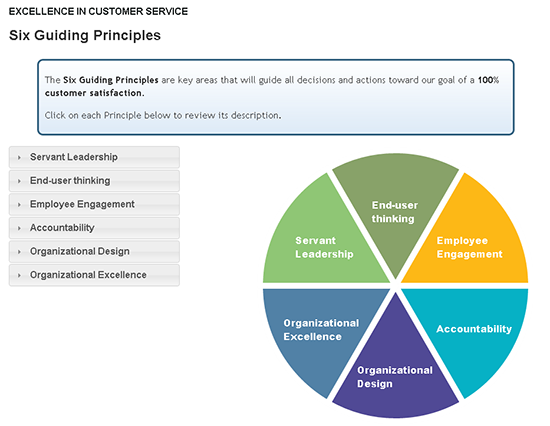Open the Organizational Design accordion title
This screenshot has height=426, width=550.
click(x=80, y=251)
